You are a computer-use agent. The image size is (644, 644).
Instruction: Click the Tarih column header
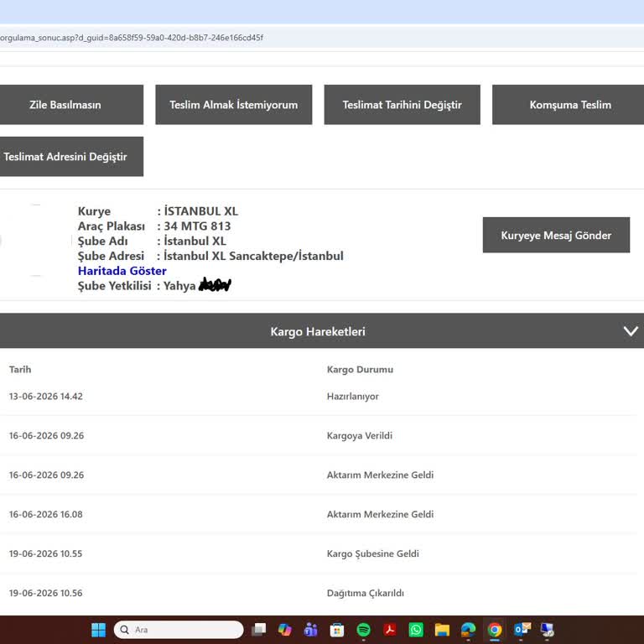20,369
